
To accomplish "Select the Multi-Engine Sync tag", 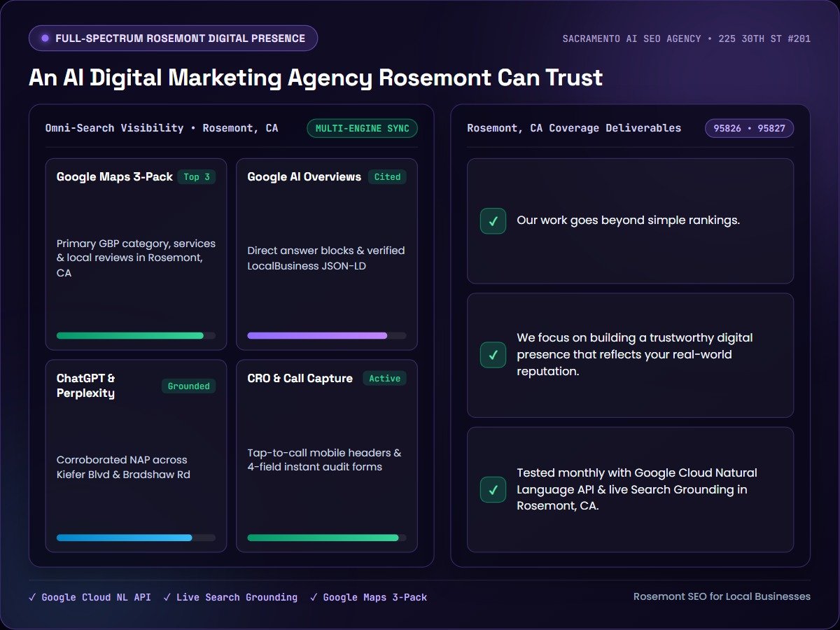I will coord(362,129).
